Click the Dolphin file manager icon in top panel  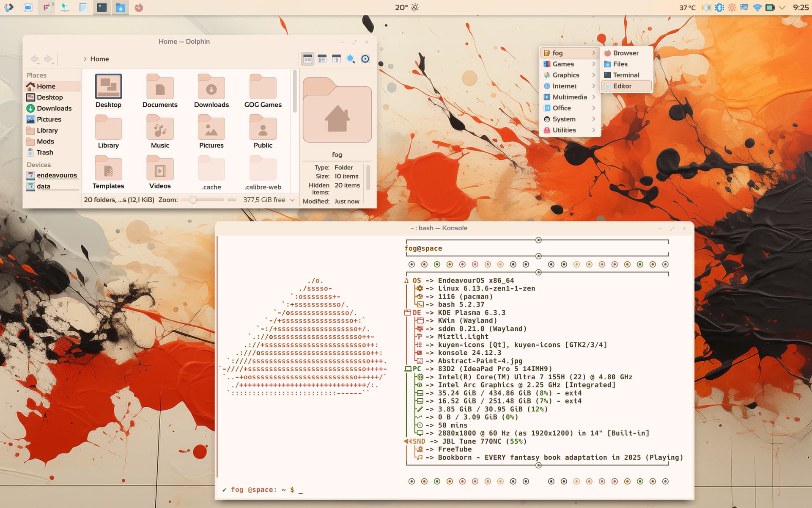click(x=120, y=8)
